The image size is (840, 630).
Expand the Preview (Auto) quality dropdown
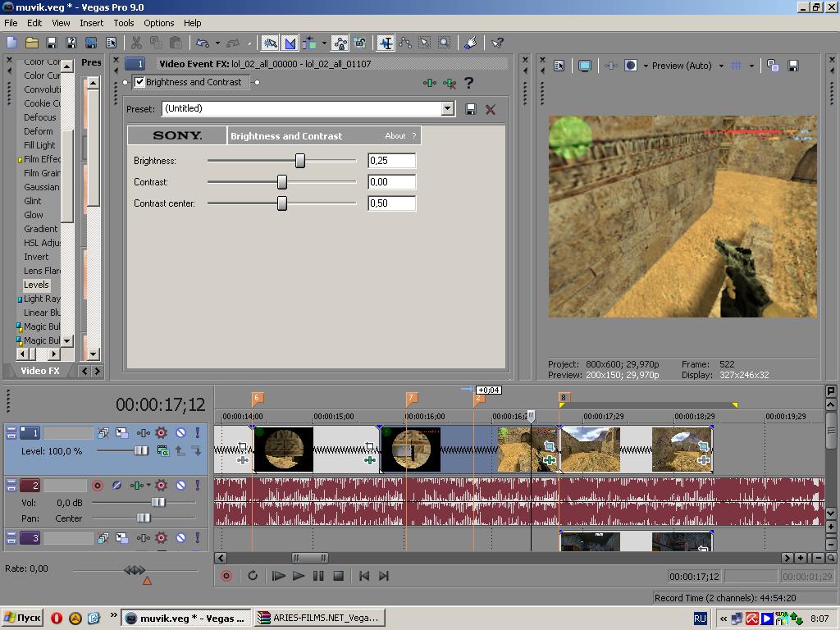tap(721, 66)
